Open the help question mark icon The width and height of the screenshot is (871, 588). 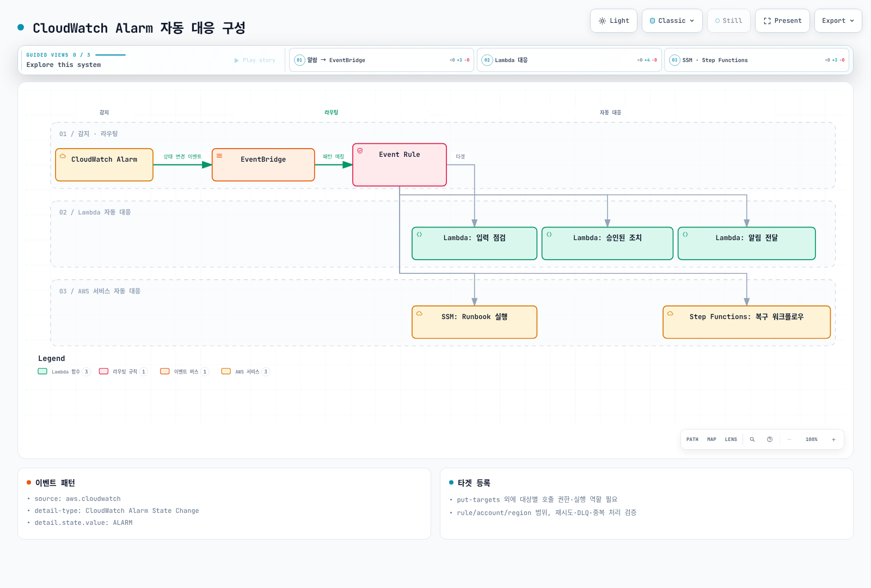point(770,439)
